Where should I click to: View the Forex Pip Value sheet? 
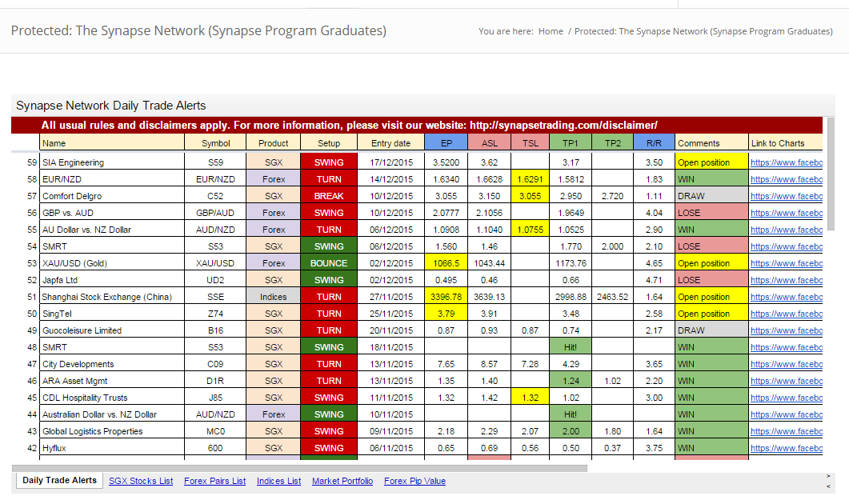[x=414, y=481]
